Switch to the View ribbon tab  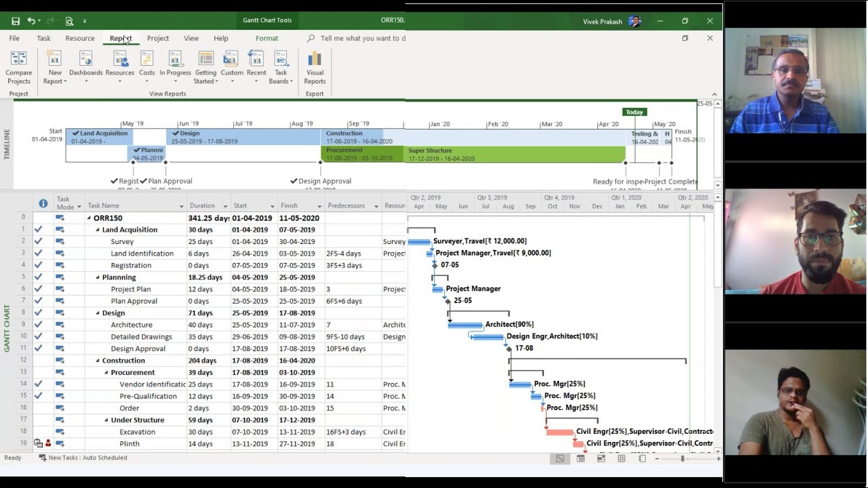(x=191, y=39)
